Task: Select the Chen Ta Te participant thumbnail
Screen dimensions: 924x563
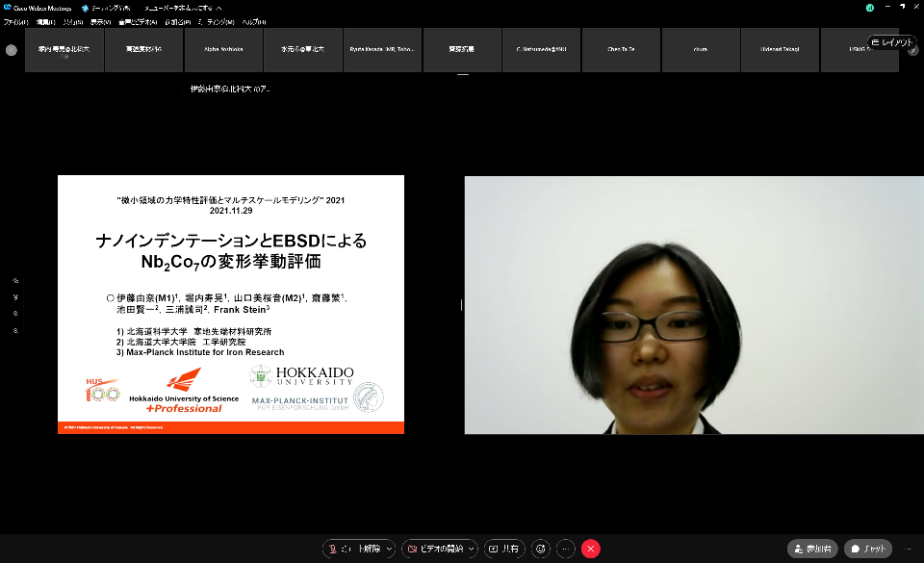Action: click(x=621, y=49)
